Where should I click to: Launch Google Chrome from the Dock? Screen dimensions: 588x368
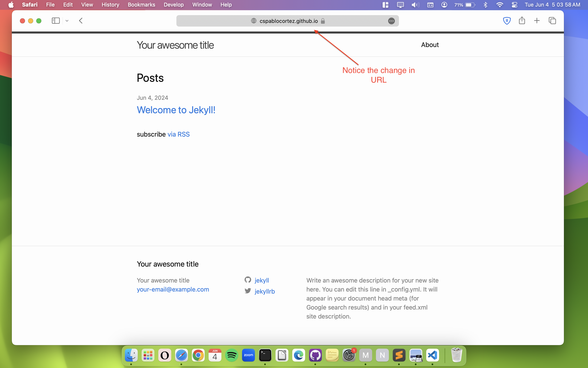point(198,355)
